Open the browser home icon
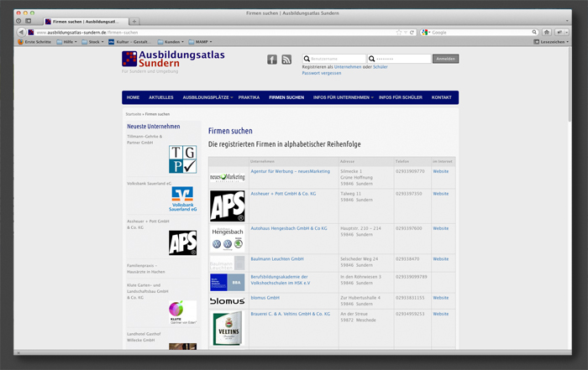Image resolution: width=588 pixels, height=370 pixels. (546, 32)
